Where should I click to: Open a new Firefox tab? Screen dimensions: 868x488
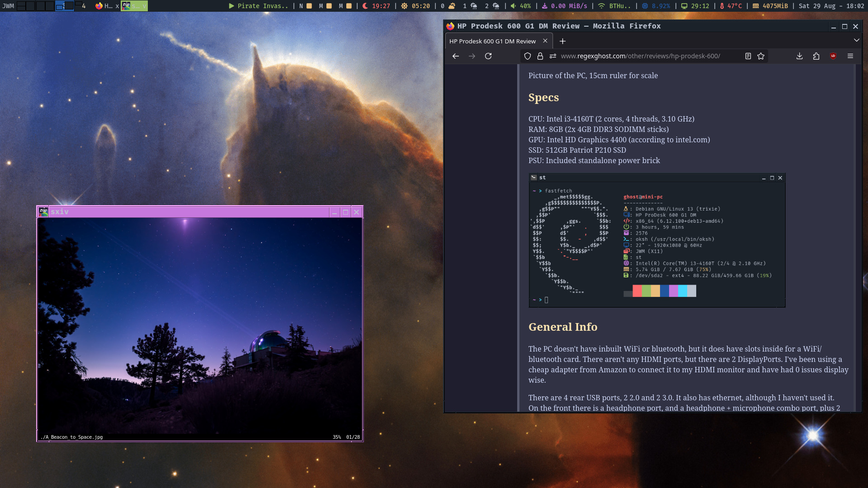562,41
